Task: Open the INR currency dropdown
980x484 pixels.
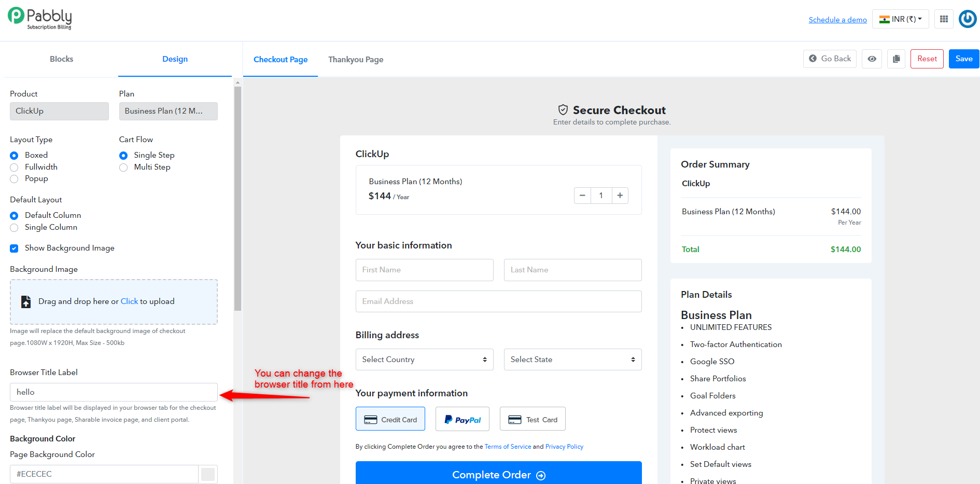Action: pos(901,19)
